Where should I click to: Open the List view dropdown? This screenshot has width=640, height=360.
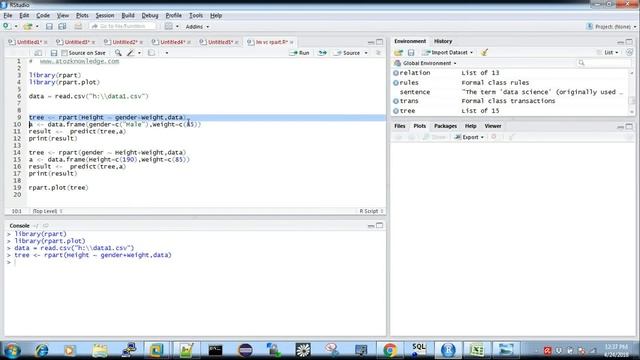608,53
